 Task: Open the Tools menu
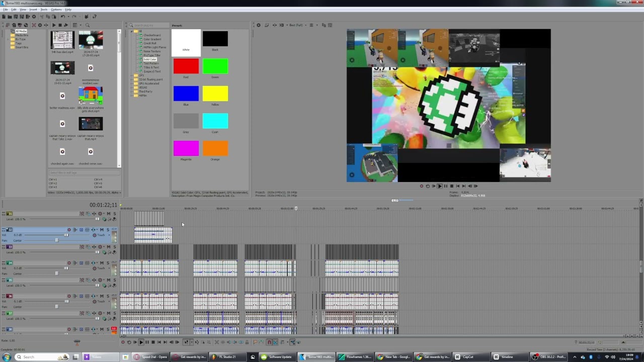(44, 10)
